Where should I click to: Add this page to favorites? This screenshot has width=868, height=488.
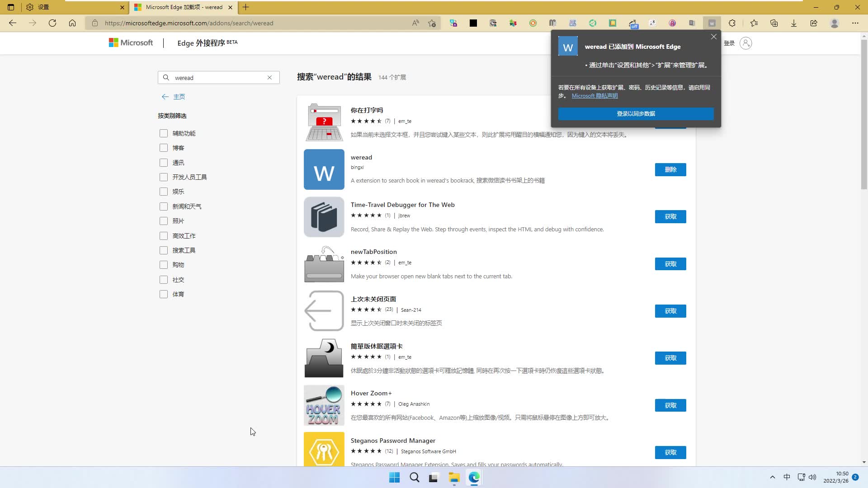[x=432, y=23]
